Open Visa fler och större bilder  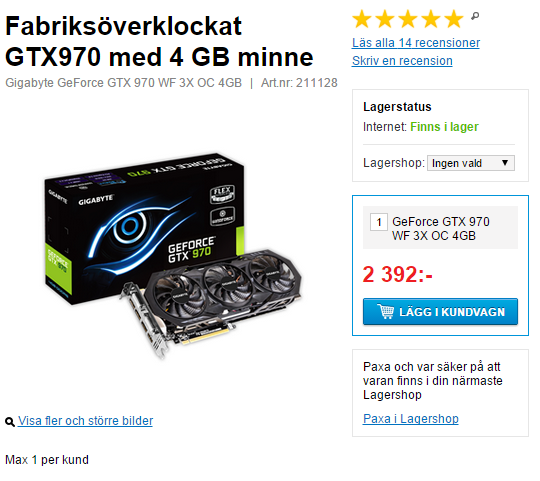(x=85, y=421)
